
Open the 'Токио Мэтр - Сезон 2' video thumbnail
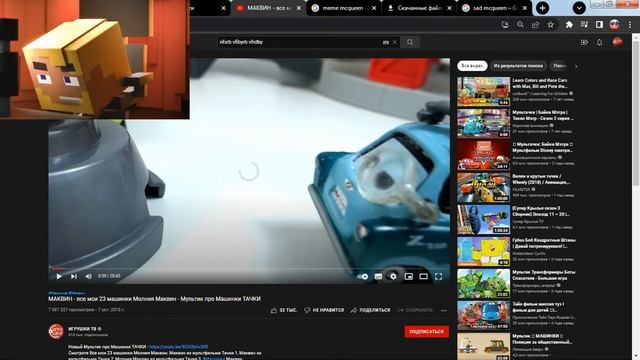484,123
